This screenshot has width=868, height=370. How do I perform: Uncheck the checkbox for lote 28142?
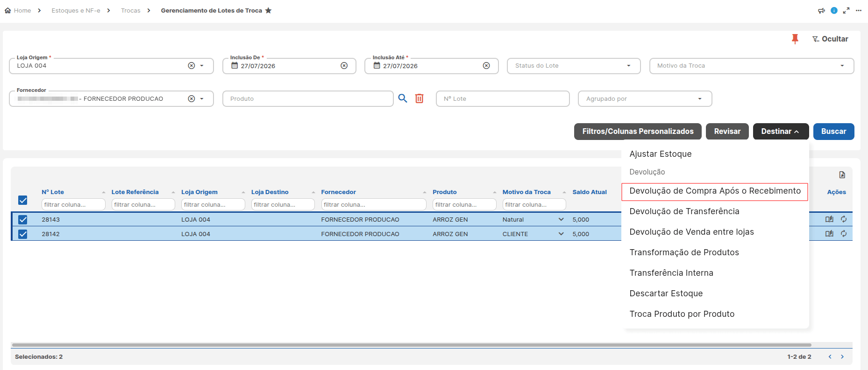pos(23,234)
